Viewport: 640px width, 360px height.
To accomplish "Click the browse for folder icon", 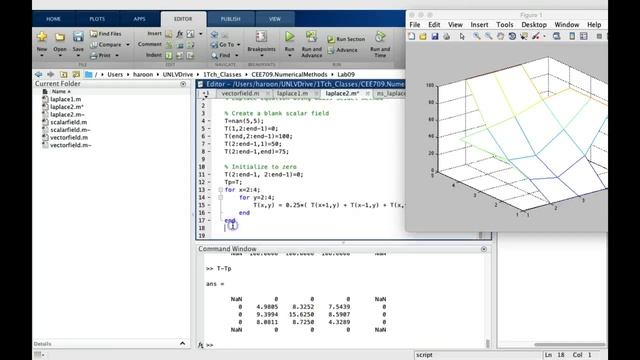I will pyautogui.click(x=76, y=74).
